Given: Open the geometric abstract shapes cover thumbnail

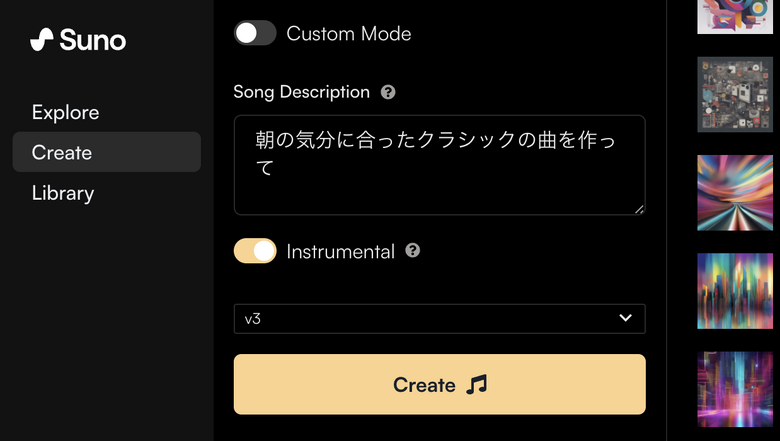Looking at the screenshot, I should [x=735, y=15].
